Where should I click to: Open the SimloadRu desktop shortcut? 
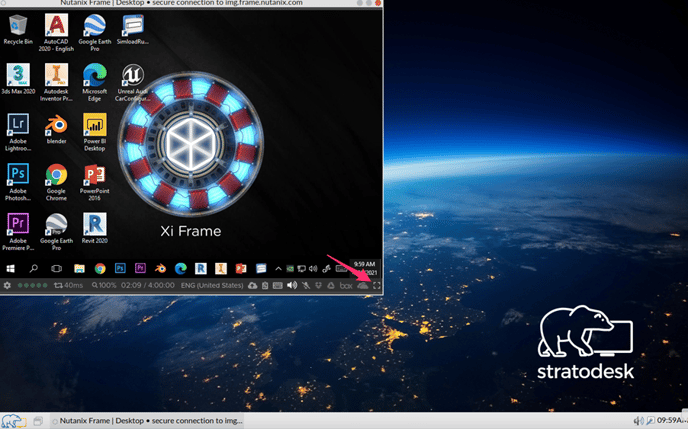point(133,29)
